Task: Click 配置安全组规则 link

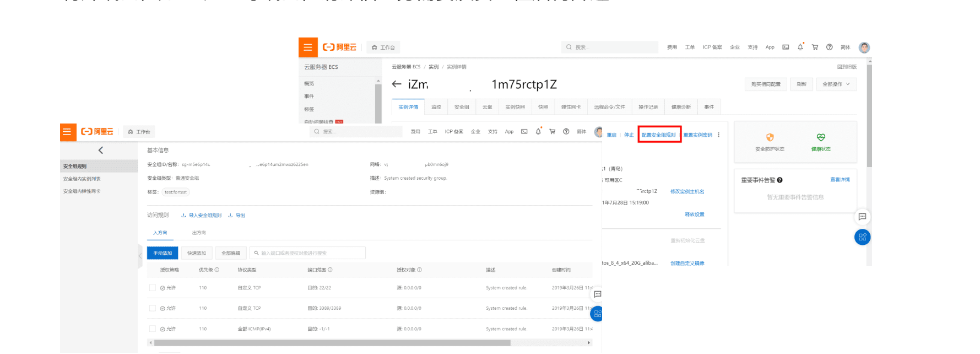Action: tap(659, 135)
